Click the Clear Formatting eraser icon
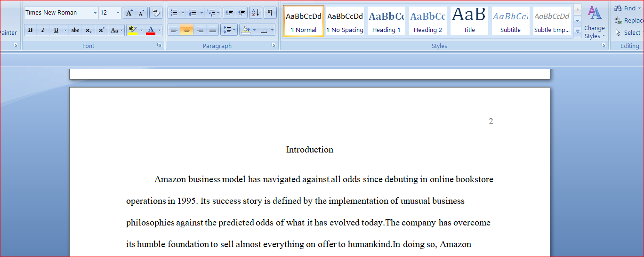The width and height of the screenshot is (644, 257). click(156, 13)
